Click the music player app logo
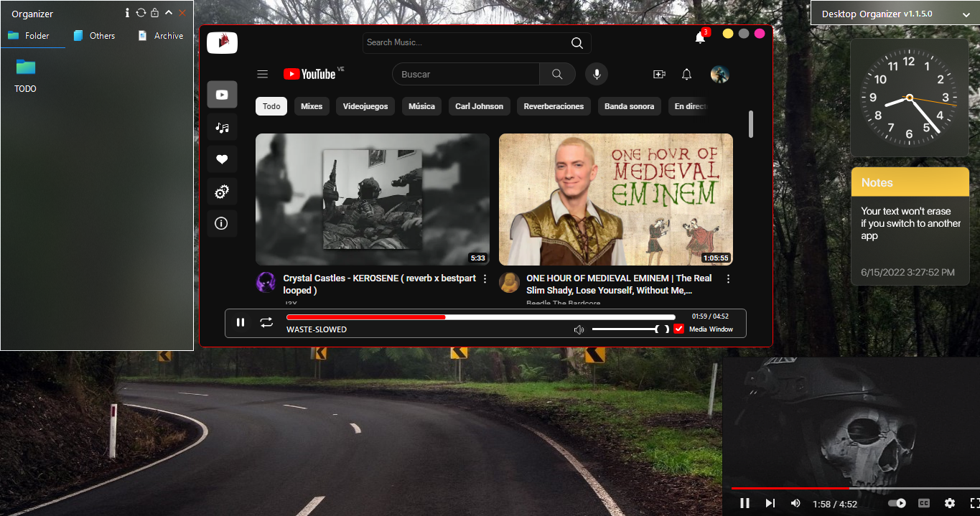 pyautogui.click(x=222, y=42)
